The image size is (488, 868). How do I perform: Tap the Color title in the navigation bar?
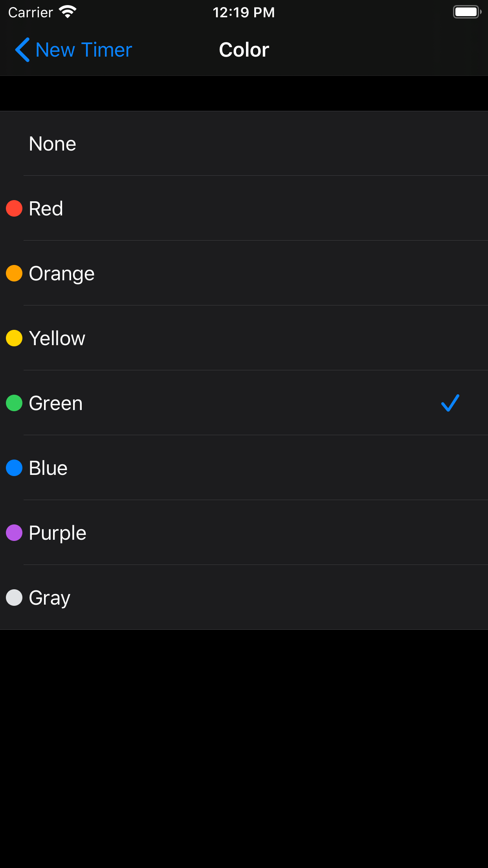point(244,50)
